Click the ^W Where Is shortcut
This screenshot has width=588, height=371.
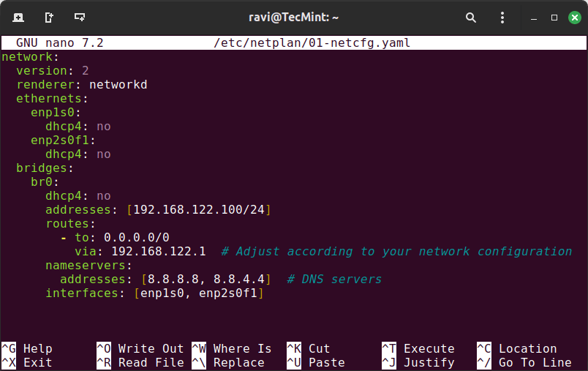231,348
